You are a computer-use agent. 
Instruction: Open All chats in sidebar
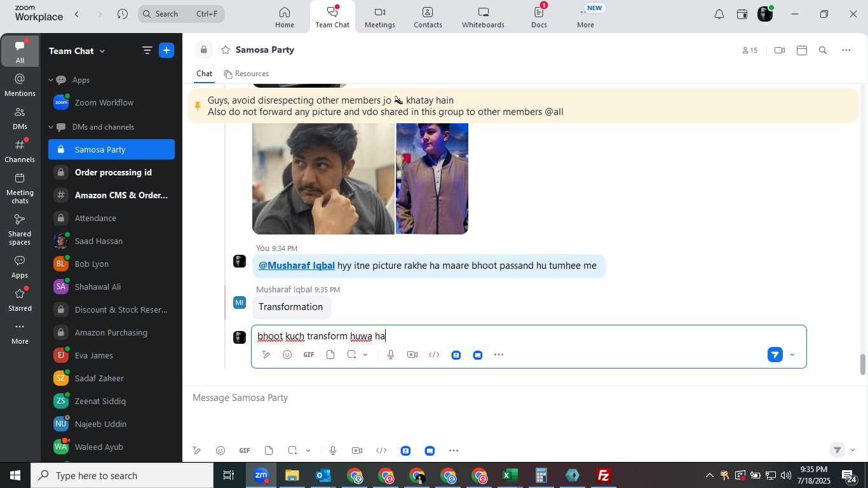20,51
